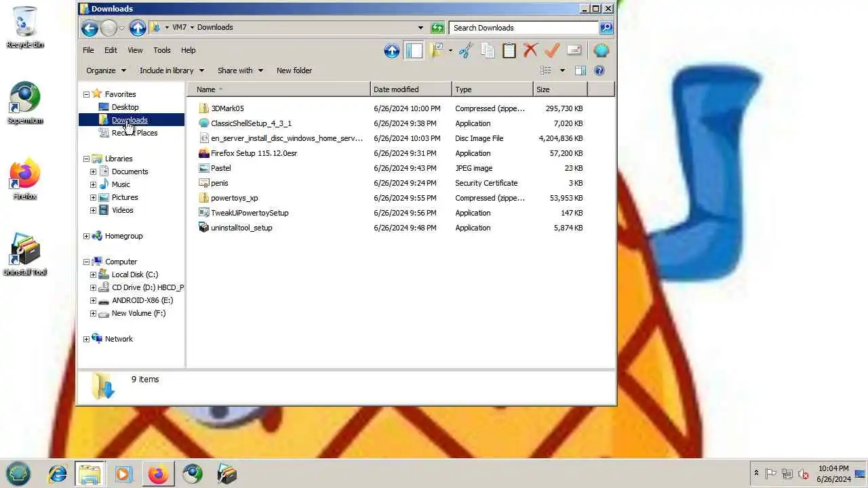This screenshot has width=868, height=488.
Task: Click the folder options icon in toolbar
Action: [x=437, y=51]
